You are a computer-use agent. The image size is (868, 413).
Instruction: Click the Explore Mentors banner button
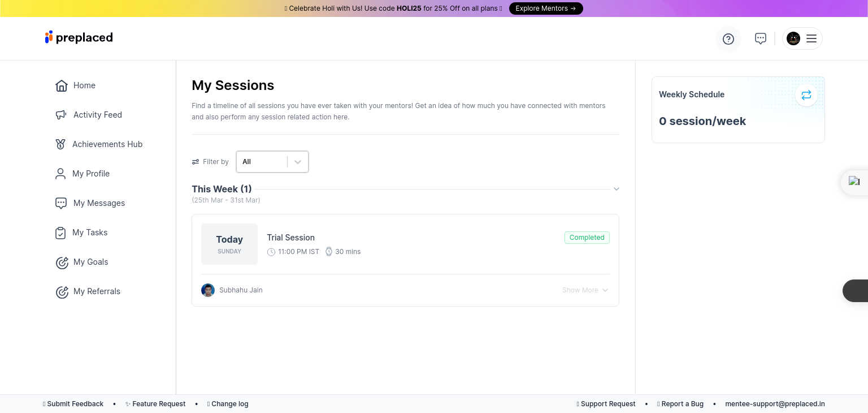(x=545, y=8)
